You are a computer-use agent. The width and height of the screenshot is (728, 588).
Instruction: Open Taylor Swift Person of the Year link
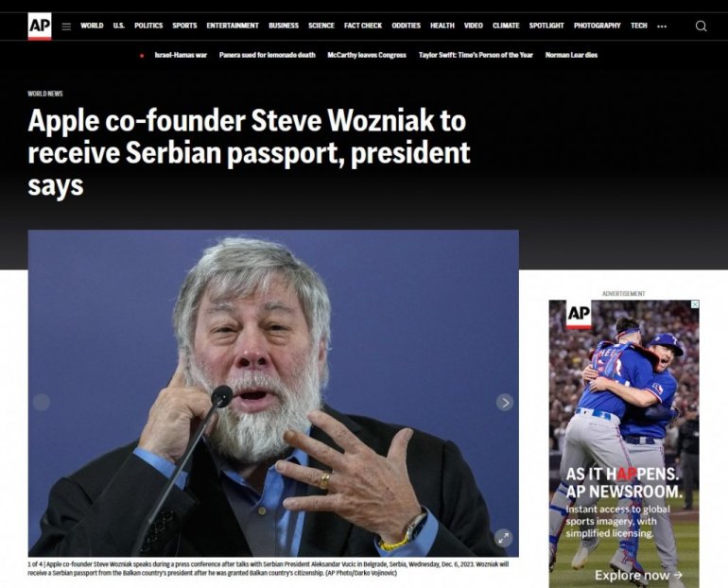pyautogui.click(x=476, y=55)
